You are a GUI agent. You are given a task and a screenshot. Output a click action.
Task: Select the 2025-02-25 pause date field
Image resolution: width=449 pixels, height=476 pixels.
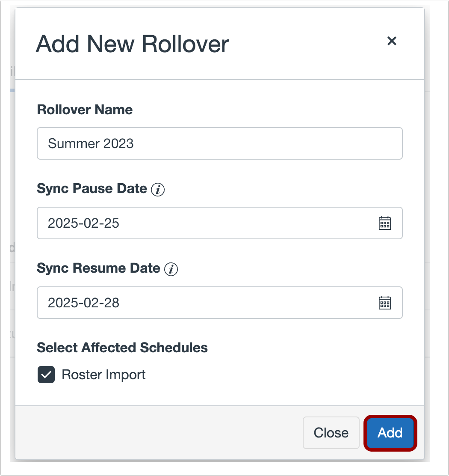pyautogui.click(x=192, y=223)
